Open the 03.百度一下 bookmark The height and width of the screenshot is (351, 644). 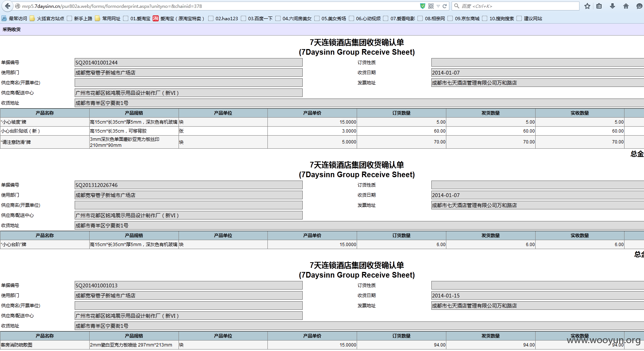click(x=257, y=18)
